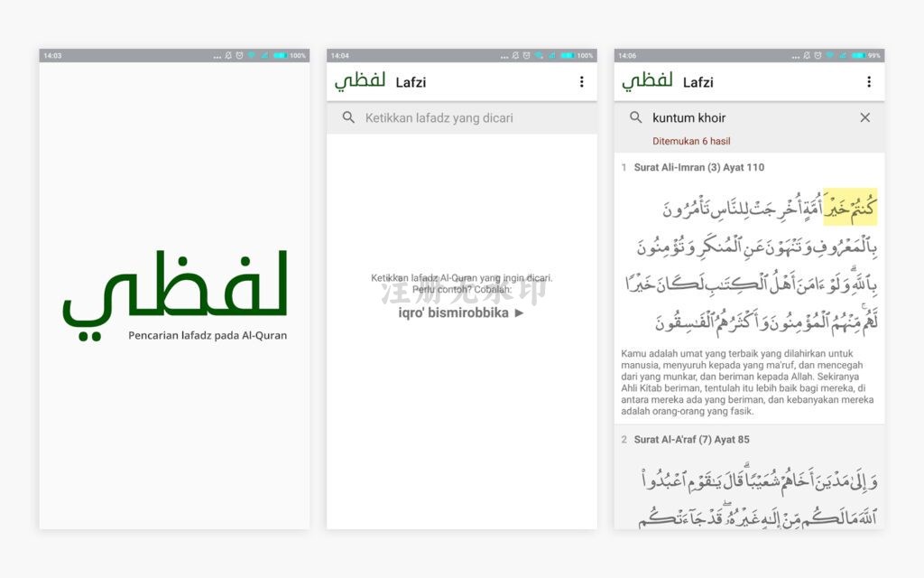The height and width of the screenshot is (578, 924).
Task: Open the overflow menu in the search results screen
Action: [869, 82]
